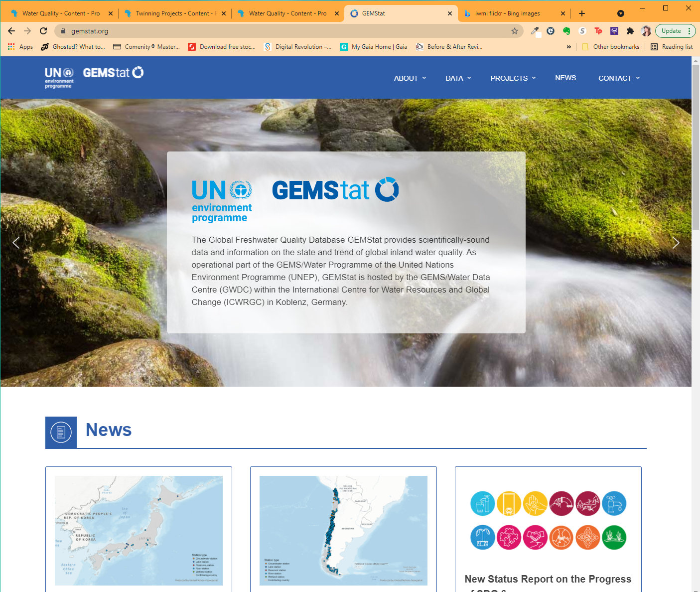Click the News section document icon

click(61, 433)
